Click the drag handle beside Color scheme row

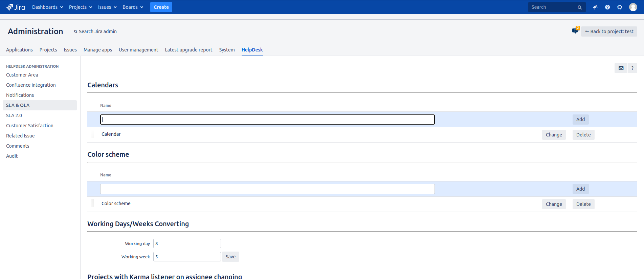[x=92, y=203]
